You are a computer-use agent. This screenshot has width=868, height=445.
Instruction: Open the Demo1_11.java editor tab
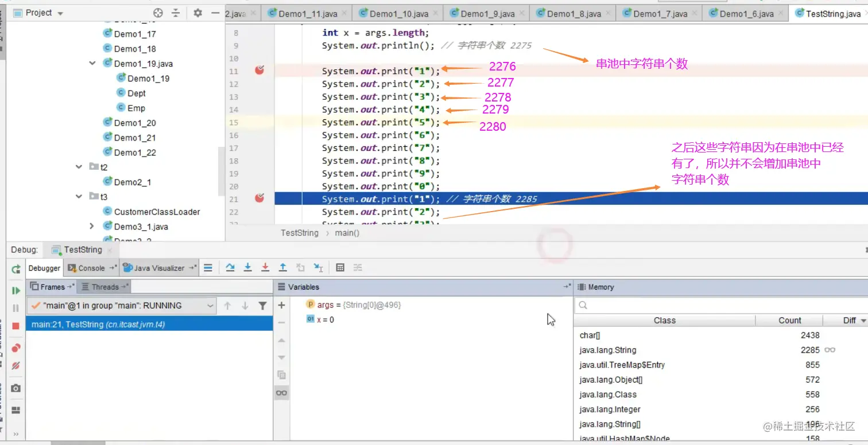click(x=308, y=13)
